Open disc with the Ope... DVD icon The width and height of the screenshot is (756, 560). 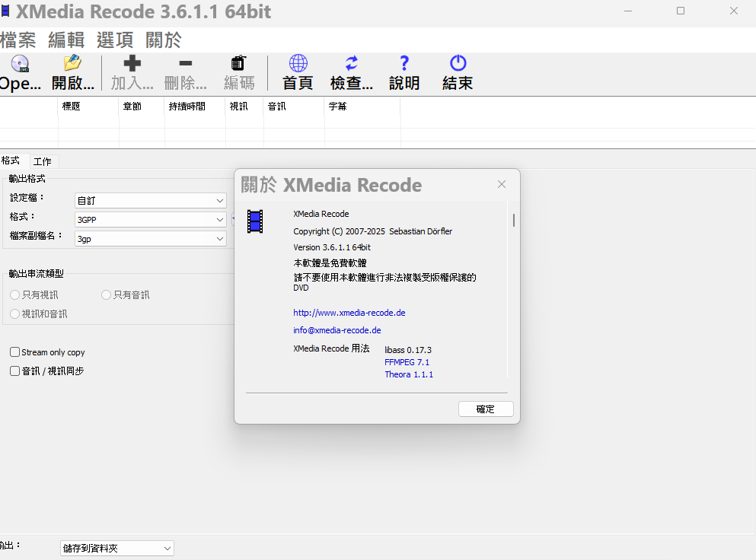click(x=20, y=73)
